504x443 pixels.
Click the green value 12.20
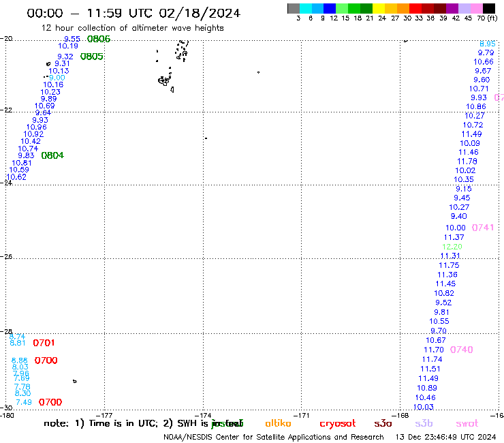452,247
